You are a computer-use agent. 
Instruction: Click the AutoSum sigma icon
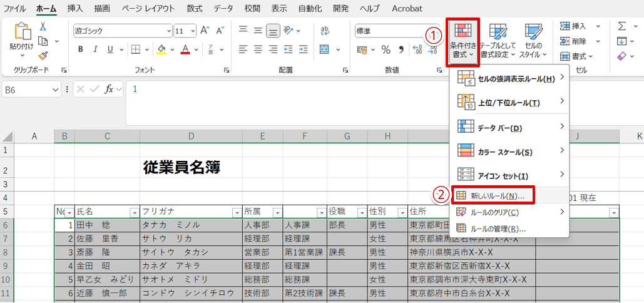623,26
